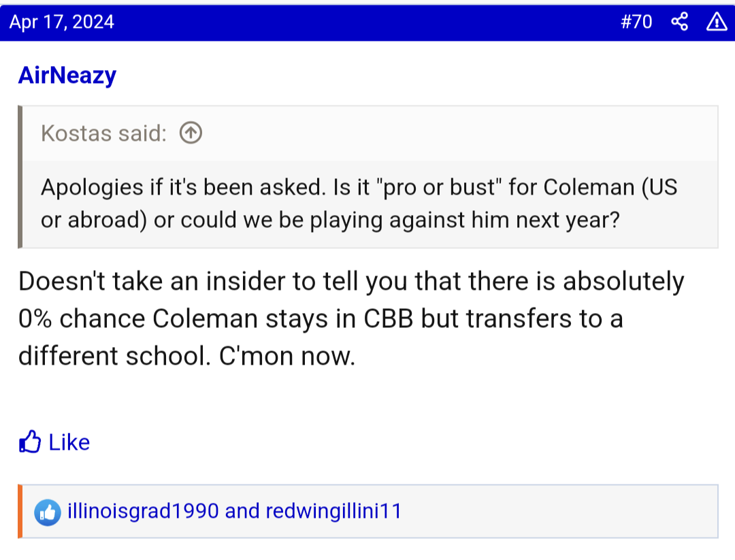The height and width of the screenshot is (560, 735).
Task: Click empty area of blue post header bar
Action: click(367, 22)
